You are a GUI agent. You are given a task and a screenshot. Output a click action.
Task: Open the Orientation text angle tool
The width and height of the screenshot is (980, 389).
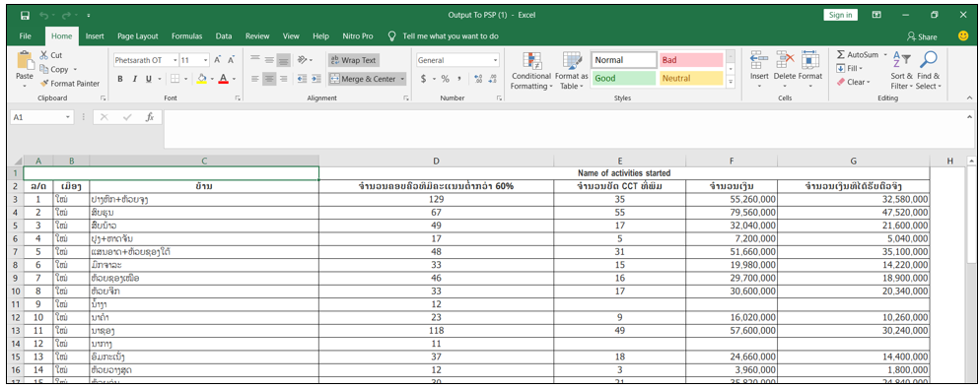(303, 60)
